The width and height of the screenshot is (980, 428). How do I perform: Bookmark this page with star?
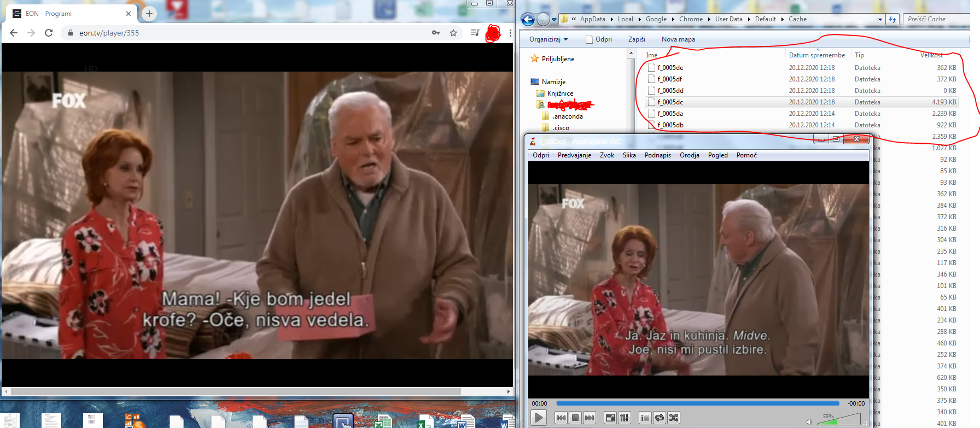(x=453, y=33)
